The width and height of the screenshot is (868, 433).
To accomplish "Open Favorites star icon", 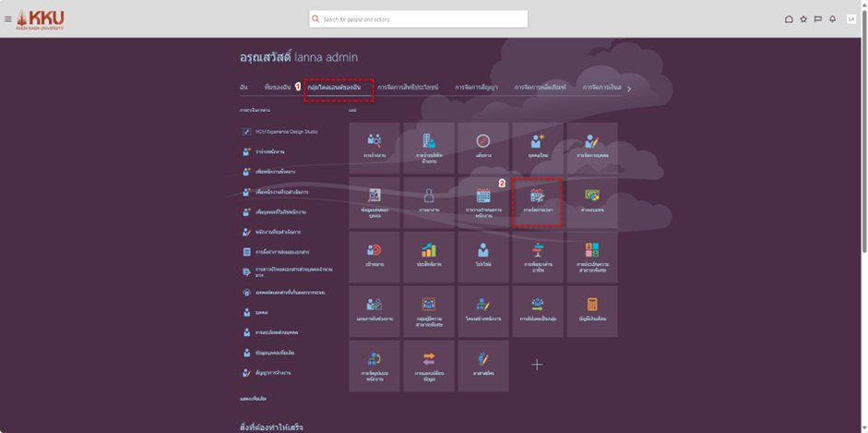I will (x=803, y=18).
